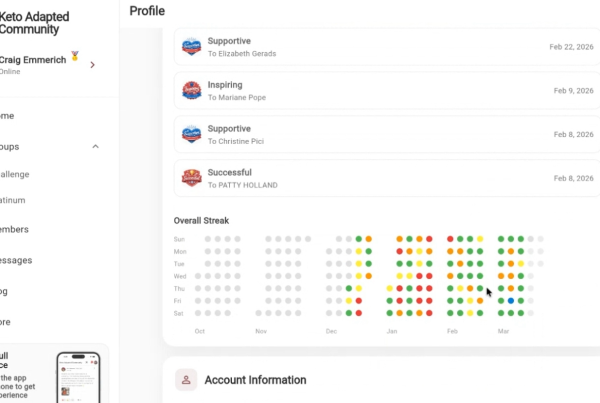Click the Inspiring badge icon for Mariane Pope
This screenshot has width=600, height=403.
pos(192,91)
